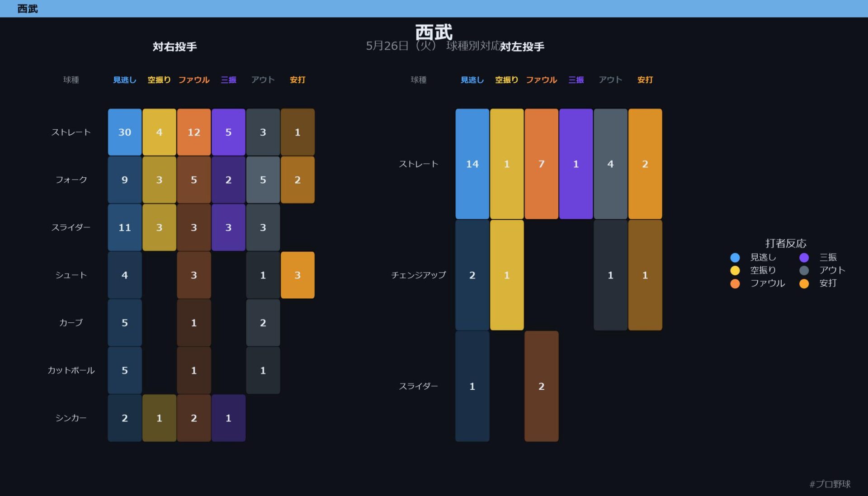Select the シュート 見逃し cell showing 4
Screen dimensions: 868x496
pos(125,275)
